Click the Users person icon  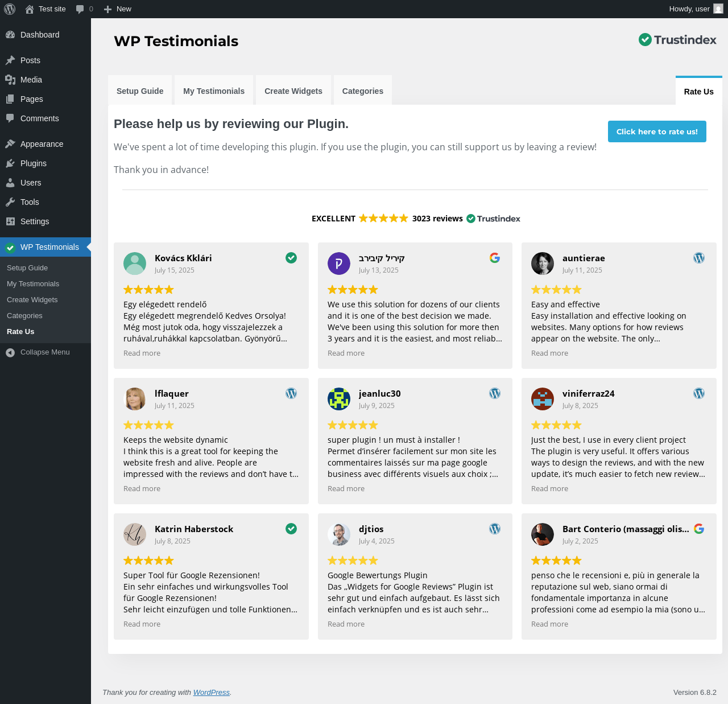[10, 183]
